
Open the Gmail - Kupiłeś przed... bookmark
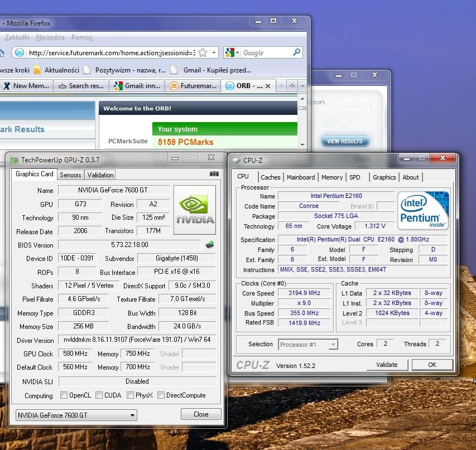[x=211, y=70]
